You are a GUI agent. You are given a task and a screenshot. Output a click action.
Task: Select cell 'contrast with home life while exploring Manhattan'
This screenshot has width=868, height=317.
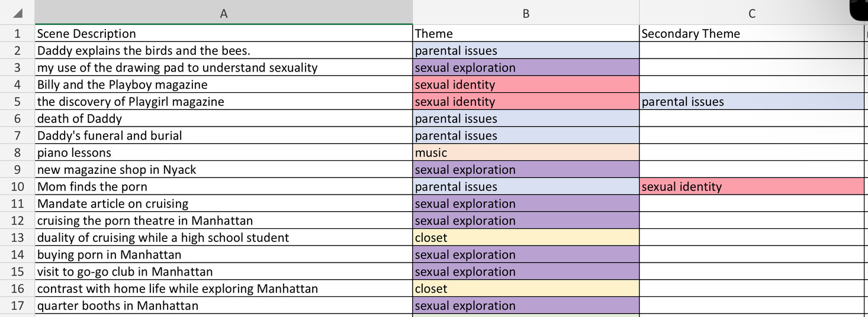pyautogui.click(x=224, y=289)
